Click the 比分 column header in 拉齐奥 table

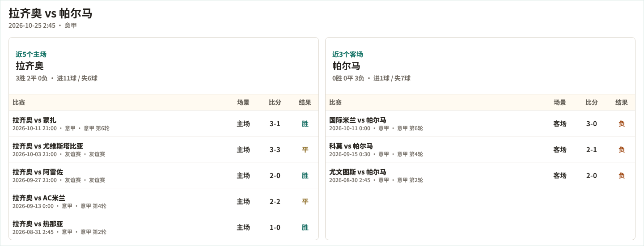point(275,102)
